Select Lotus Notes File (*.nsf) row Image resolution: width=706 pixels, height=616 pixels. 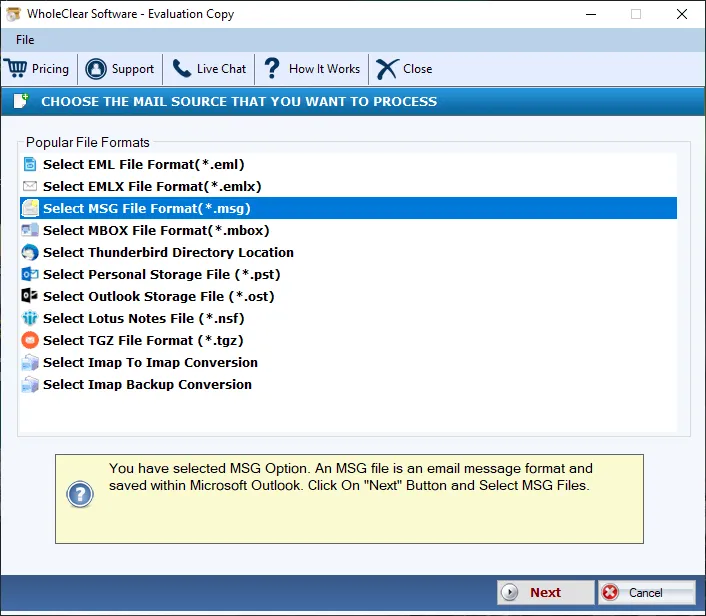[x=348, y=318]
